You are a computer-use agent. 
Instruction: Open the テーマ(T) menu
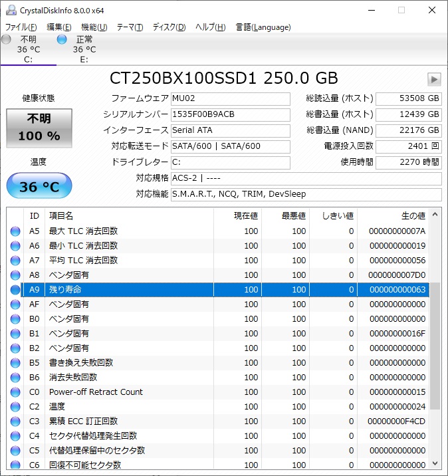click(130, 27)
